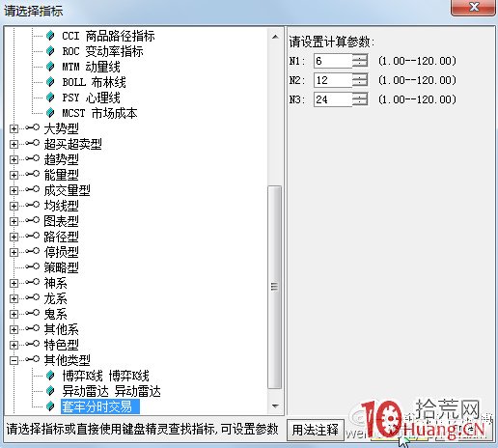Expand the 趋势型 category
This screenshot has height=448, width=498.
(x=14, y=159)
